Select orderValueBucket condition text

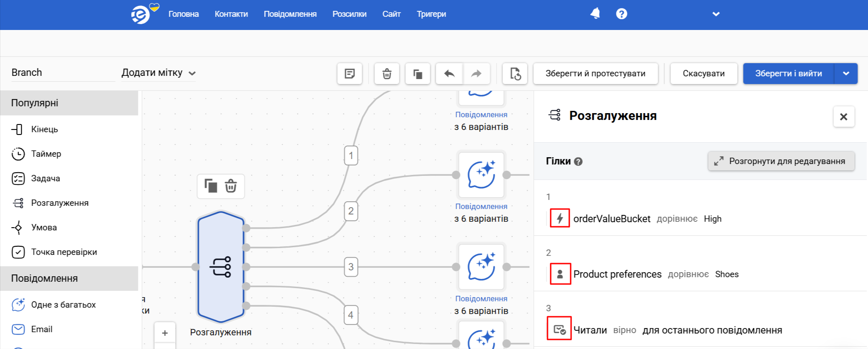(x=612, y=219)
